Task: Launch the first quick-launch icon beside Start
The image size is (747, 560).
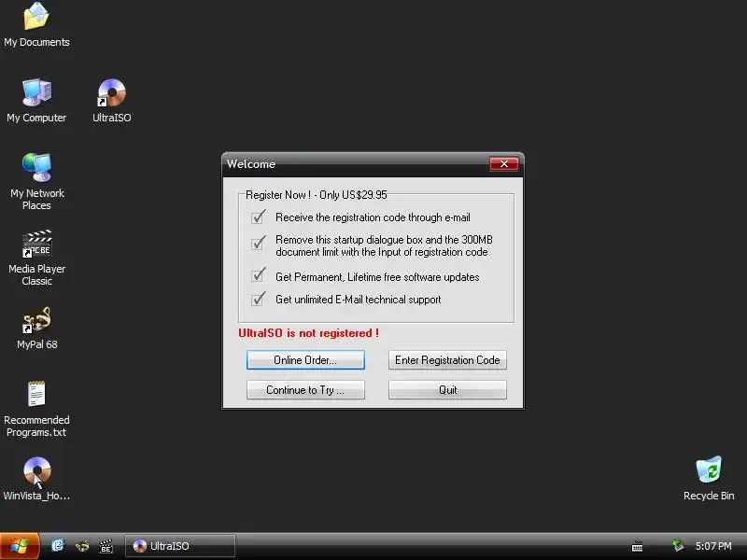Action: 58,546
